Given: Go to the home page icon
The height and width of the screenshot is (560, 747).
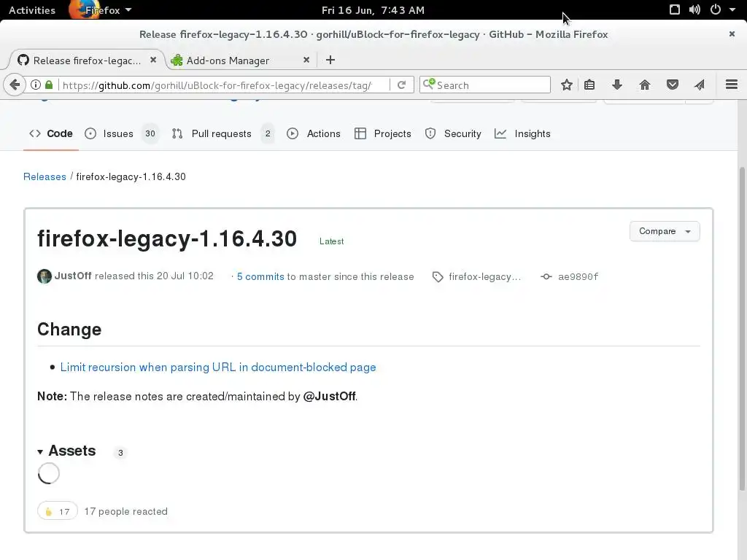Looking at the screenshot, I should (x=645, y=85).
